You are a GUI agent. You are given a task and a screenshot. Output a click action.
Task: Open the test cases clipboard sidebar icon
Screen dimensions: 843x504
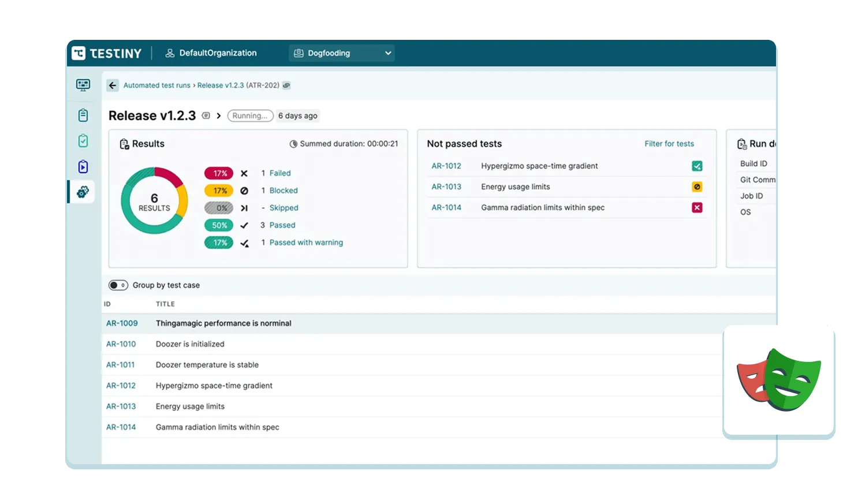click(83, 115)
